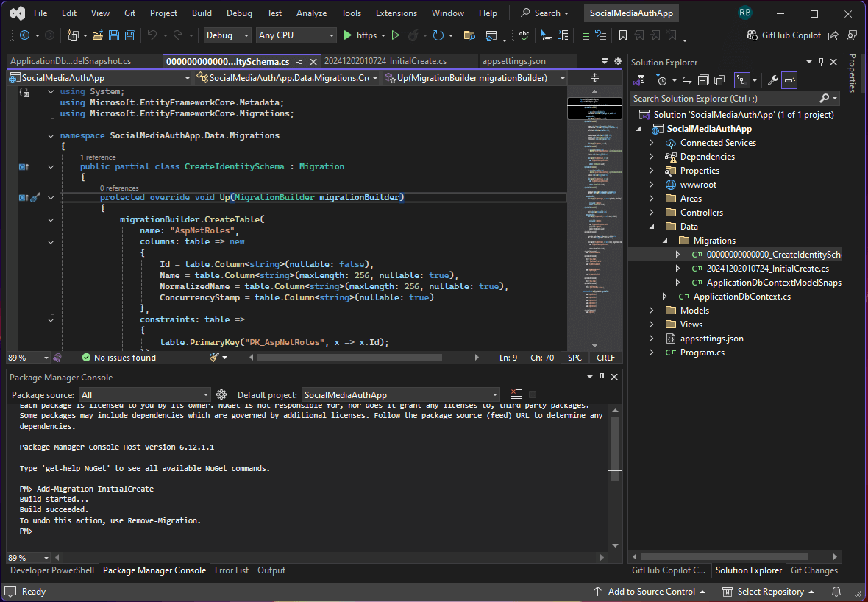Start debugging with the green https play button
Viewport: 868px width, 602px height.
tap(348, 35)
